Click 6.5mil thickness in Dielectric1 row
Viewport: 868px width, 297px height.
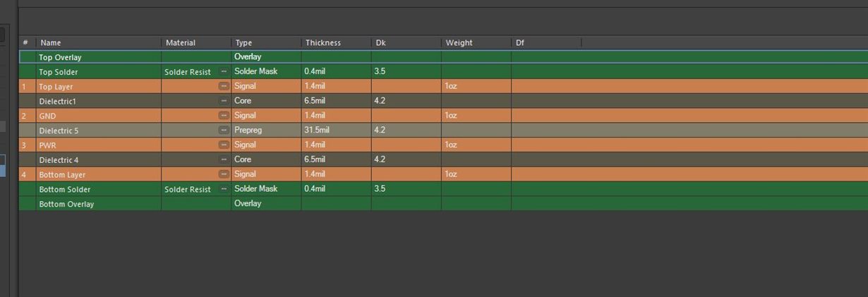315,101
